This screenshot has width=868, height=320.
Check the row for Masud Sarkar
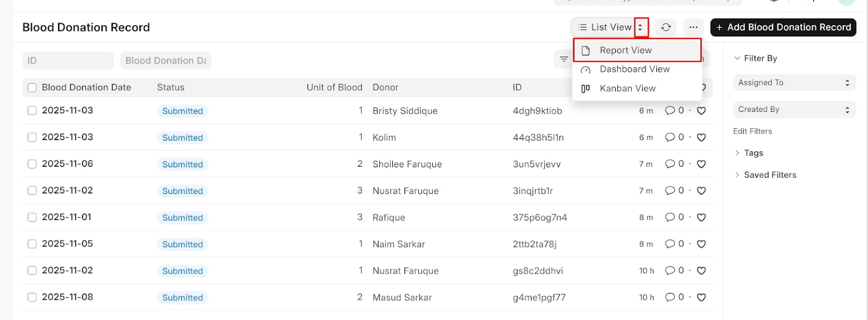[x=32, y=297]
